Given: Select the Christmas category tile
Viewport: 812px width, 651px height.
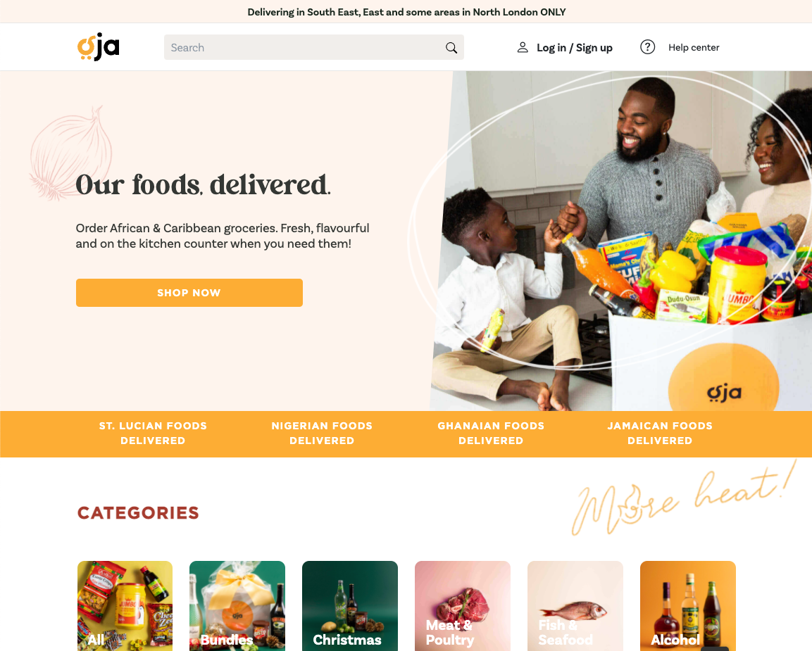Looking at the screenshot, I should point(350,606).
